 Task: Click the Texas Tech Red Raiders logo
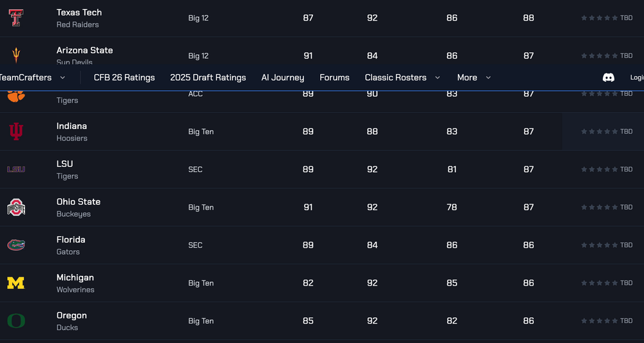16,18
